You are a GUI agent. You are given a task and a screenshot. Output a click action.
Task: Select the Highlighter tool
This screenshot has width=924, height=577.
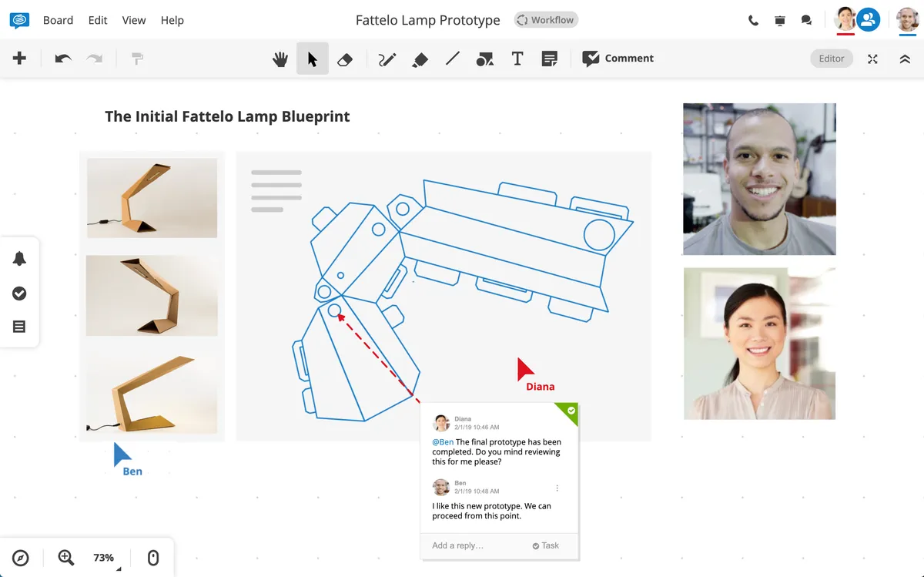coord(420,59)
